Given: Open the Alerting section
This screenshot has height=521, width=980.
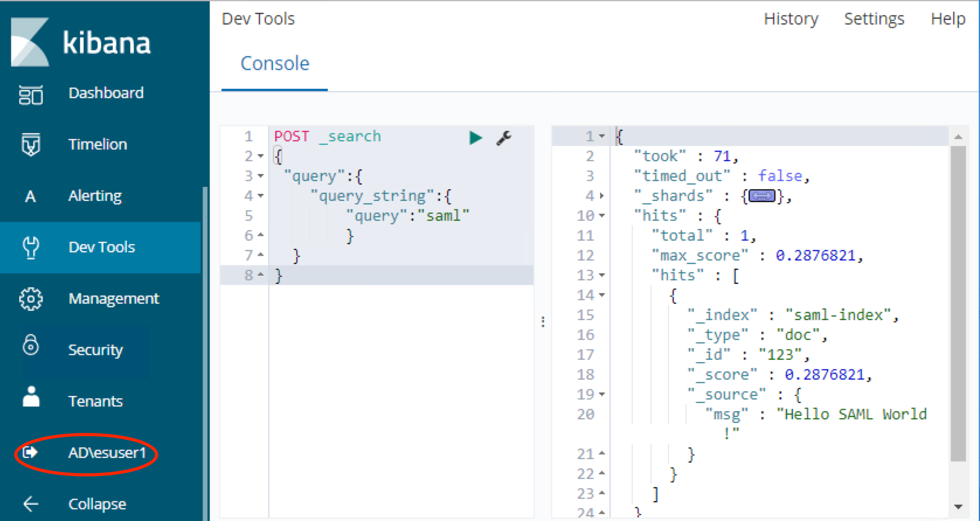Looking at the screenshot, I should [95, 196].
